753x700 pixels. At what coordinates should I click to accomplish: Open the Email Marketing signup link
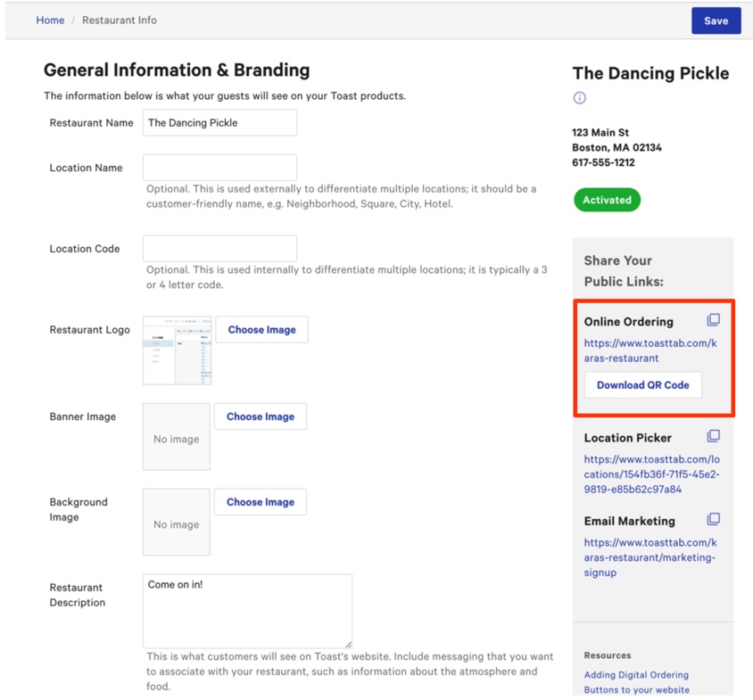tap(650, 557)
